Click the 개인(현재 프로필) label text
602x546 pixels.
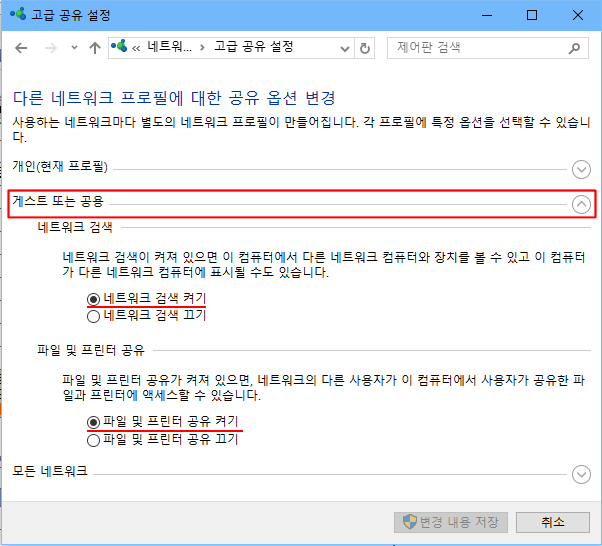point(60,166)
